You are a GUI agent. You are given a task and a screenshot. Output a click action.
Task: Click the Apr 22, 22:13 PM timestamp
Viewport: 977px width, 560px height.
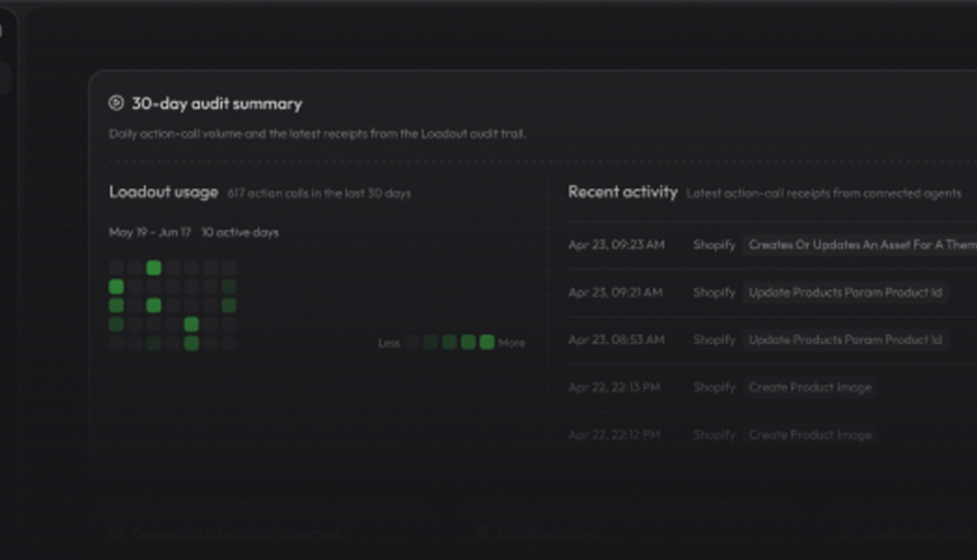[614, 387]
